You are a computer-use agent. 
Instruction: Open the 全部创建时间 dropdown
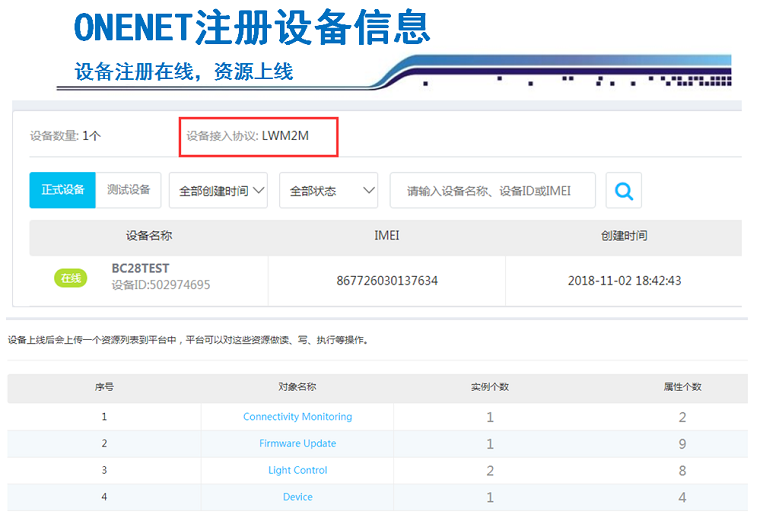coord(218,191)
